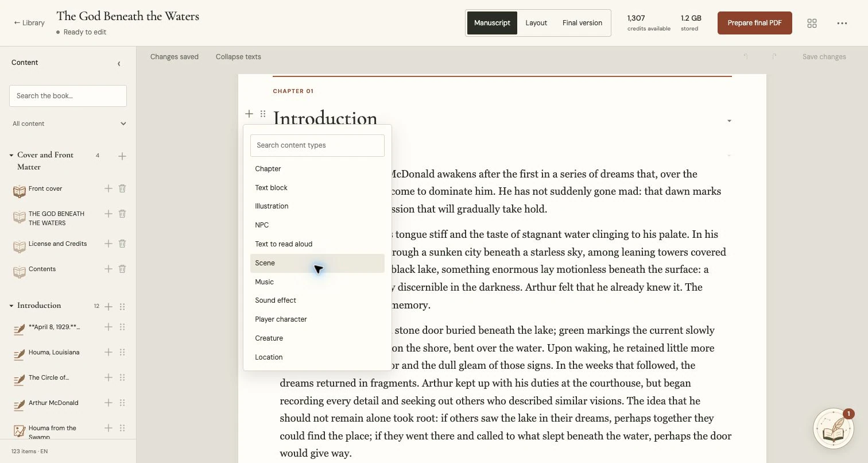This screenshot has height=463, width=868.
Task: Click Prepare final PDF button
Action: (754, 23)
